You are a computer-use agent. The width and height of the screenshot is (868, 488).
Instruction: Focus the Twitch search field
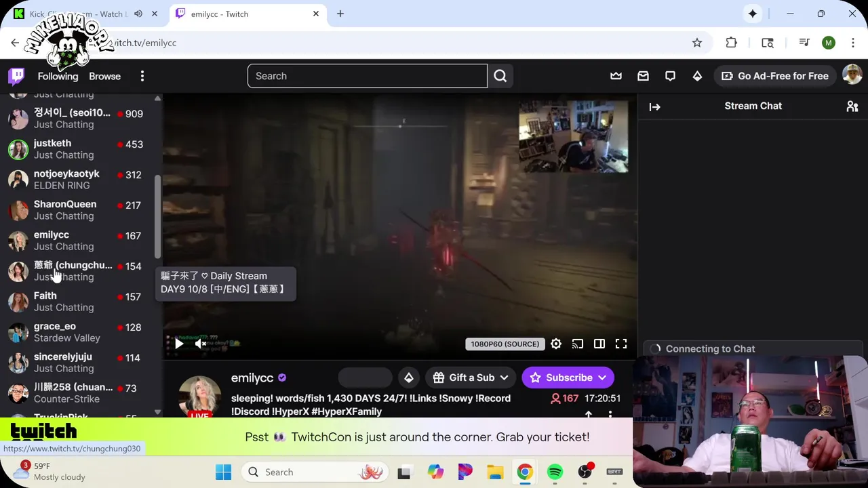(367, 76)
